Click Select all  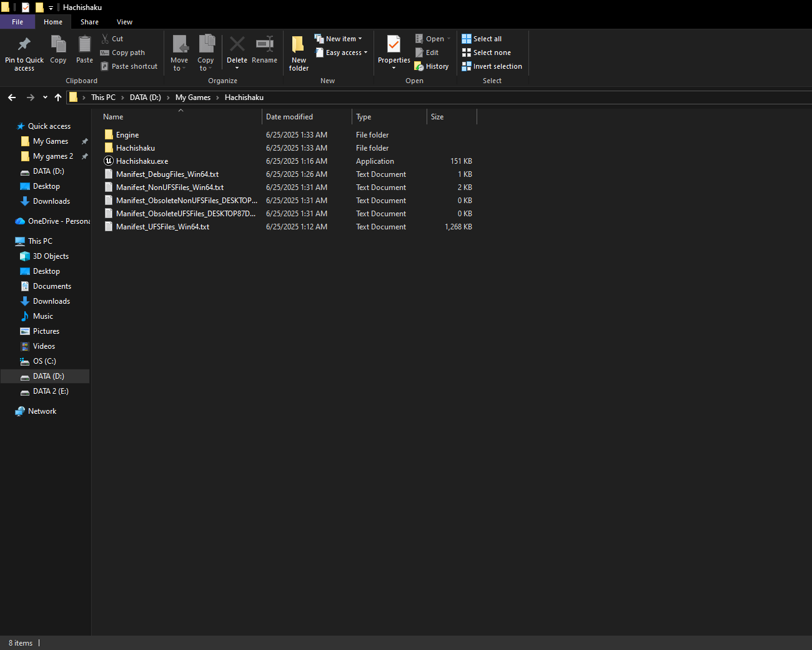click(482, 39)
